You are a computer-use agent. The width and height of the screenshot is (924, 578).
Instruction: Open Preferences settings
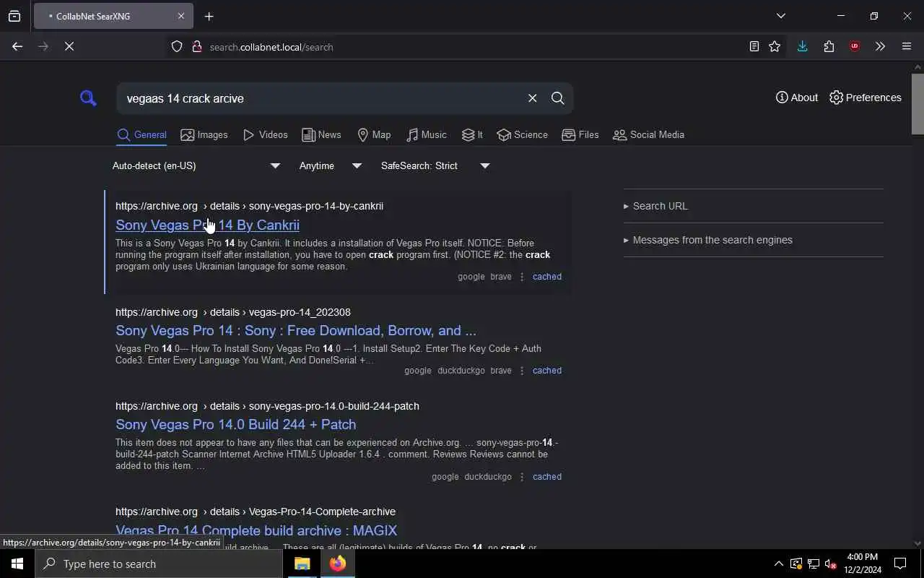(x=866, y=98)
